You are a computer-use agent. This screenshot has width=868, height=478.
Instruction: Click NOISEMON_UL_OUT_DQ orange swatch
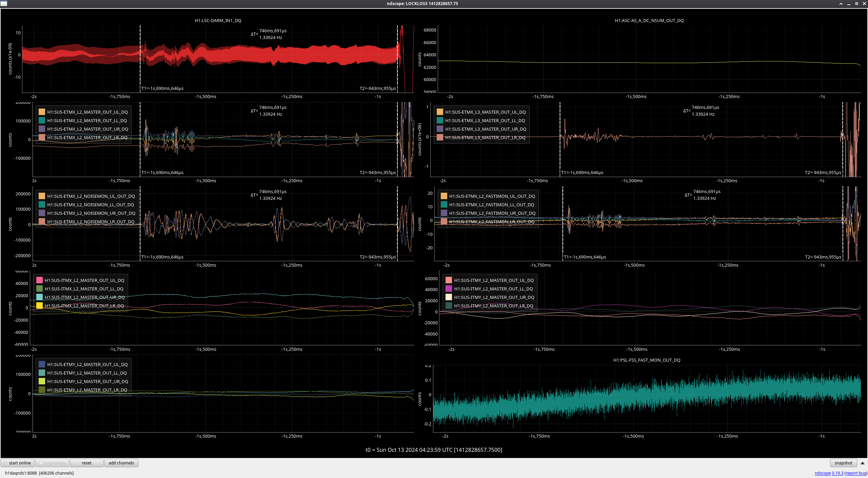[42, 196]
